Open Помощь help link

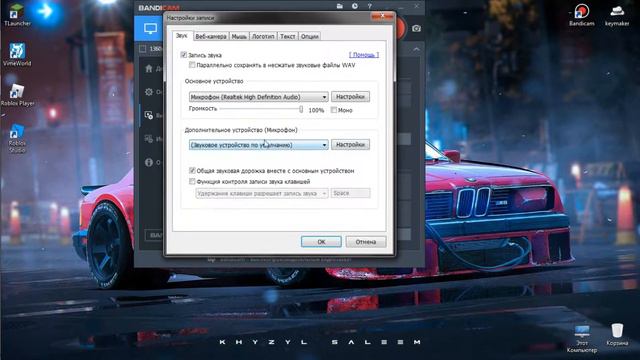364,55
